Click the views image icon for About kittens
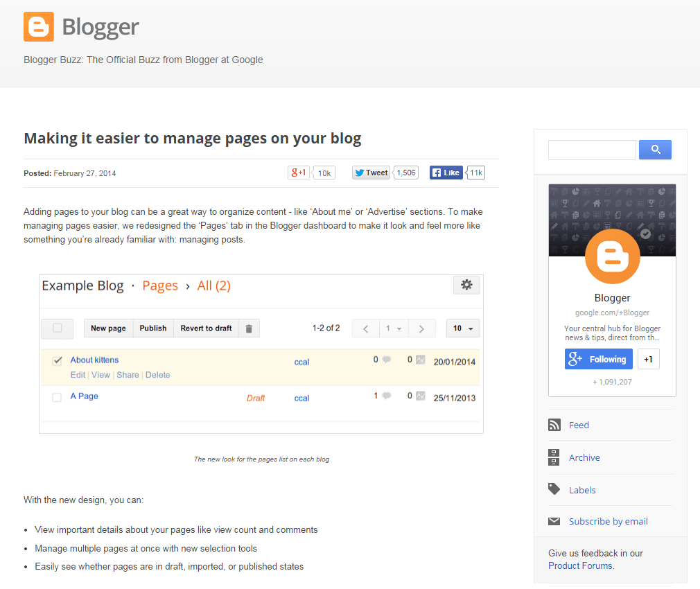 click(x=421, y=359)
